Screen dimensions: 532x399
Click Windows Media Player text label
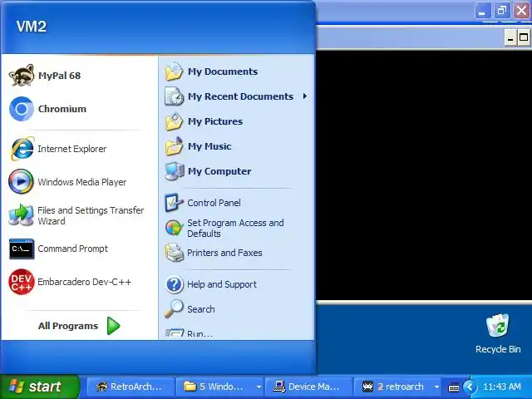click(82, 182)
